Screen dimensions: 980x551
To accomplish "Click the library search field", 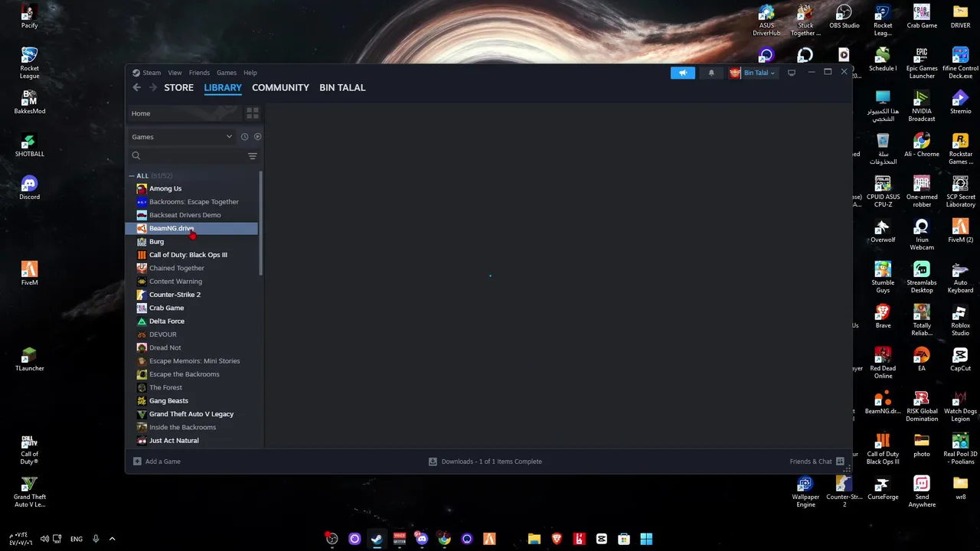I will pos(186,156).
